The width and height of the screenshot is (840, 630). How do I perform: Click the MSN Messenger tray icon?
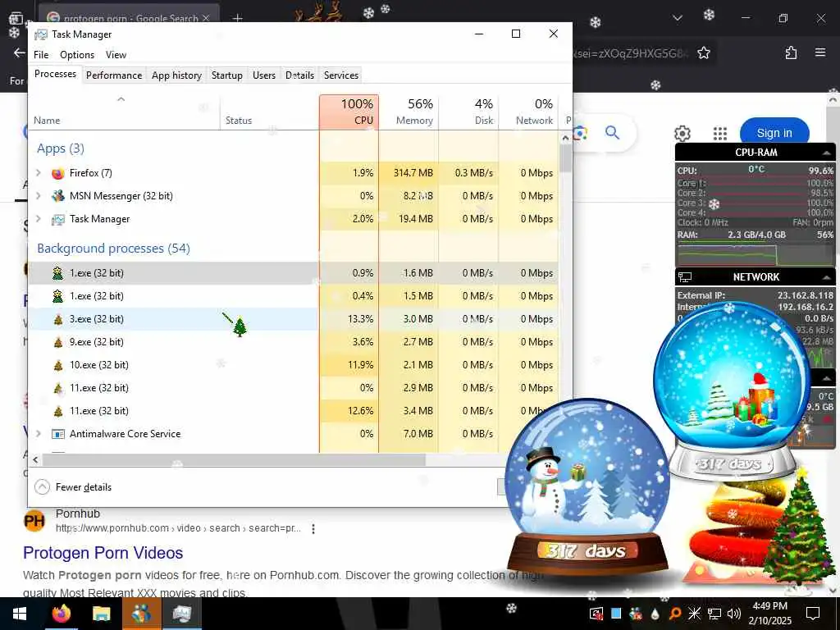point(636,614)
